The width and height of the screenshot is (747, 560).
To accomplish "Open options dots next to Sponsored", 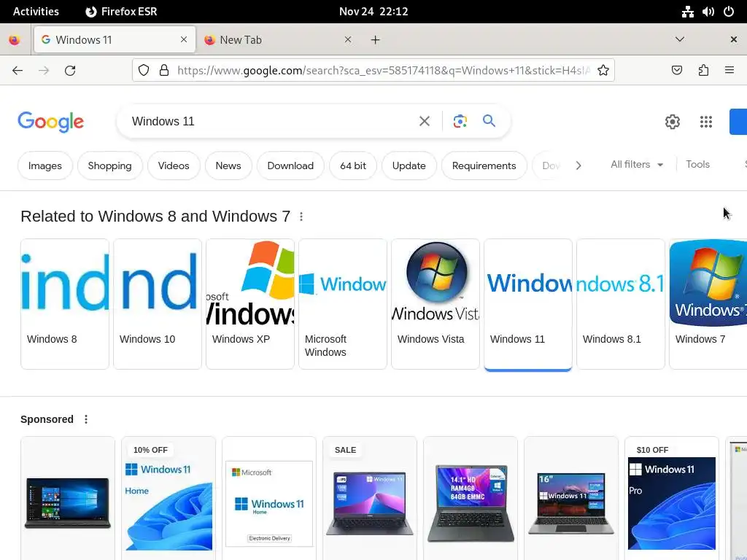I will pos(86,419).
